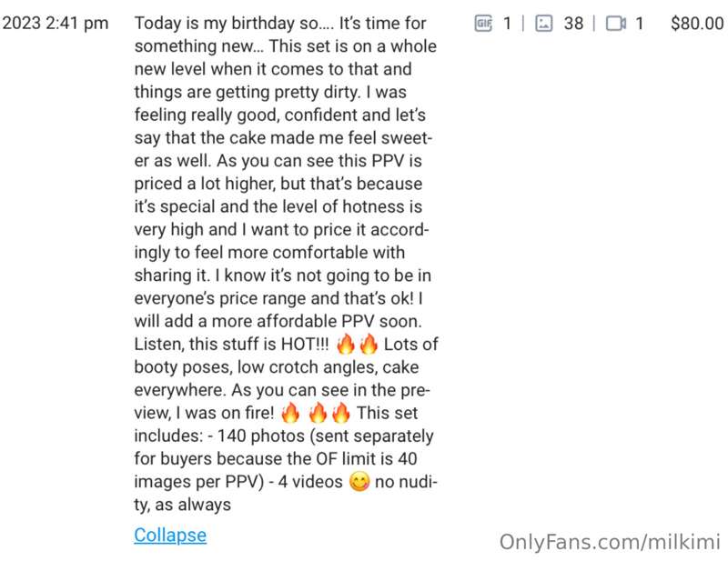
Task: Click the video count number 1
Action: (640, 24)
